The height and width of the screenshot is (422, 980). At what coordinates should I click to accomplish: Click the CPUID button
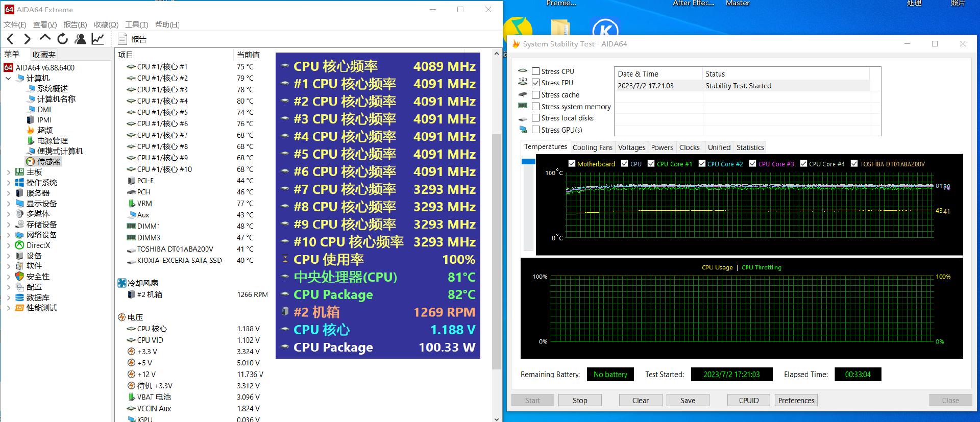(x=749, y=401)
